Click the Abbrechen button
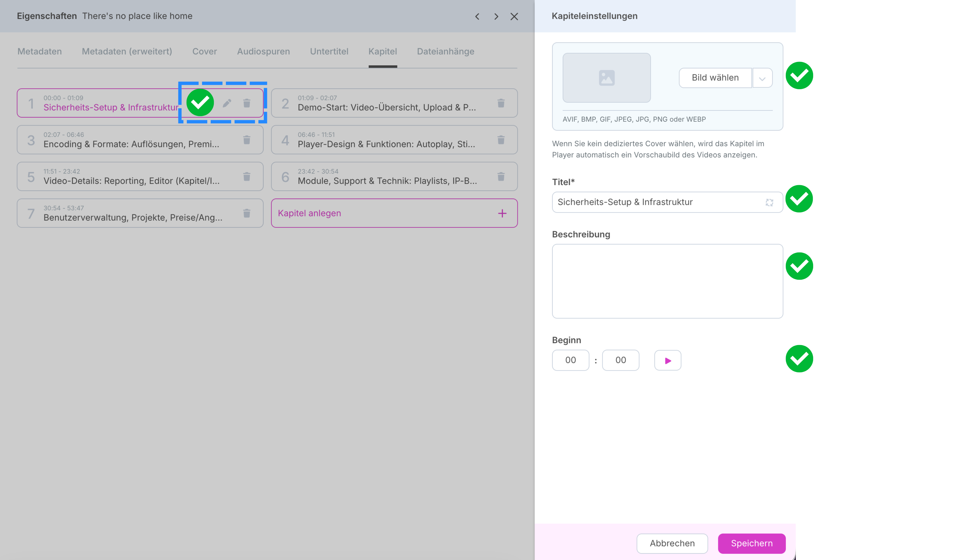The image size is (977, 560). point(672,543)
